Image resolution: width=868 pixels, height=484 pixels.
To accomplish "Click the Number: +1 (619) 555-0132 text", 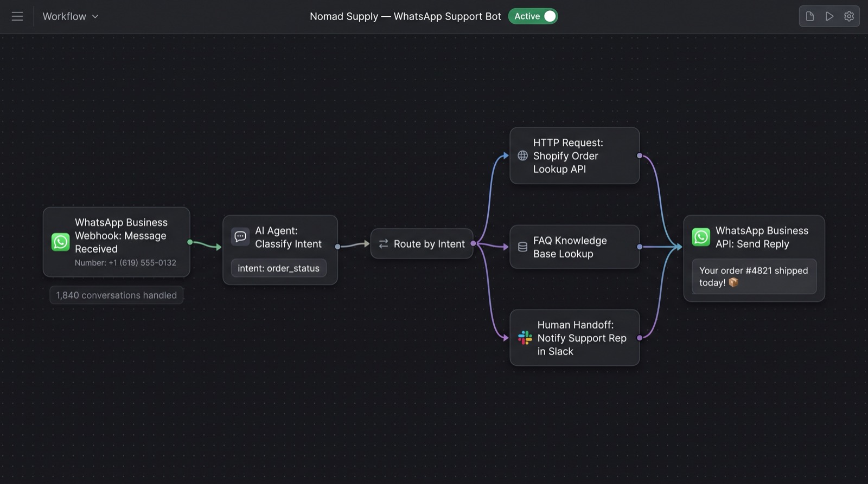I will (125, 263).
